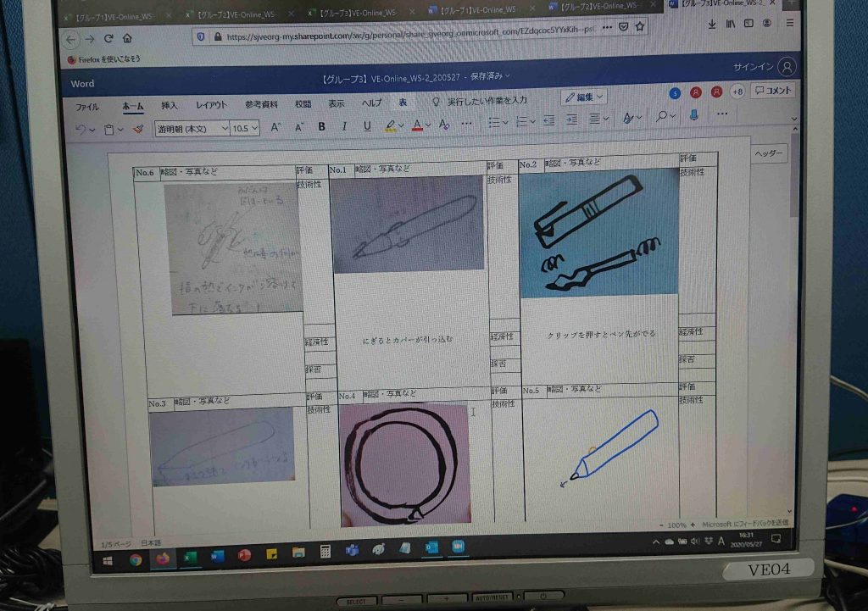Screen dimensions: 868x611
Task: Switch to the 表示 tab
Action: (x=336, y=103)
